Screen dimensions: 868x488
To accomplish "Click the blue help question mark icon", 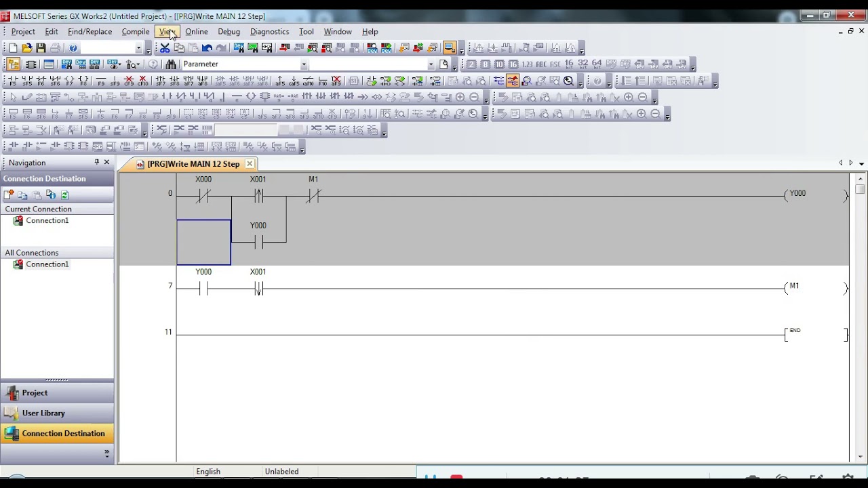I will 73,47.
